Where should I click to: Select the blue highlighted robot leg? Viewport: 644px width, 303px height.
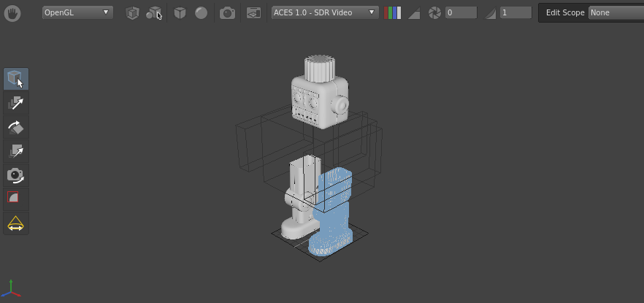click(x=331, y=213)
